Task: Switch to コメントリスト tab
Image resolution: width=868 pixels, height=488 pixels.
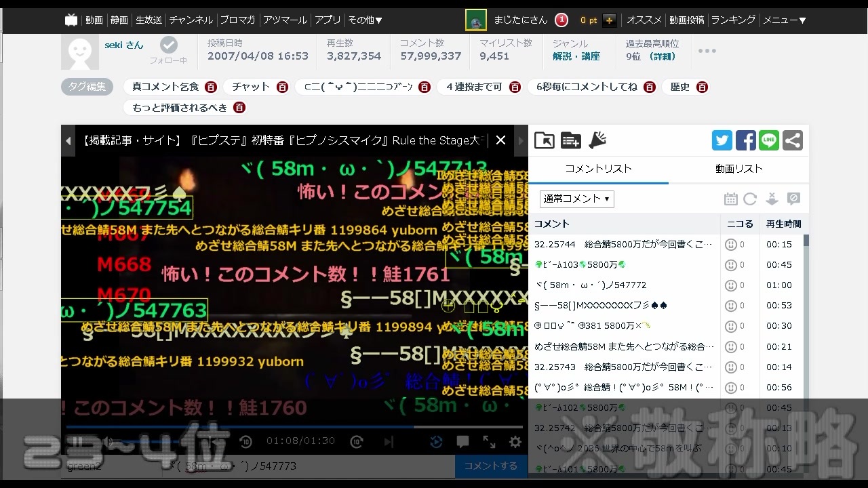Action: pyautogui.click(x=598, y=169)
